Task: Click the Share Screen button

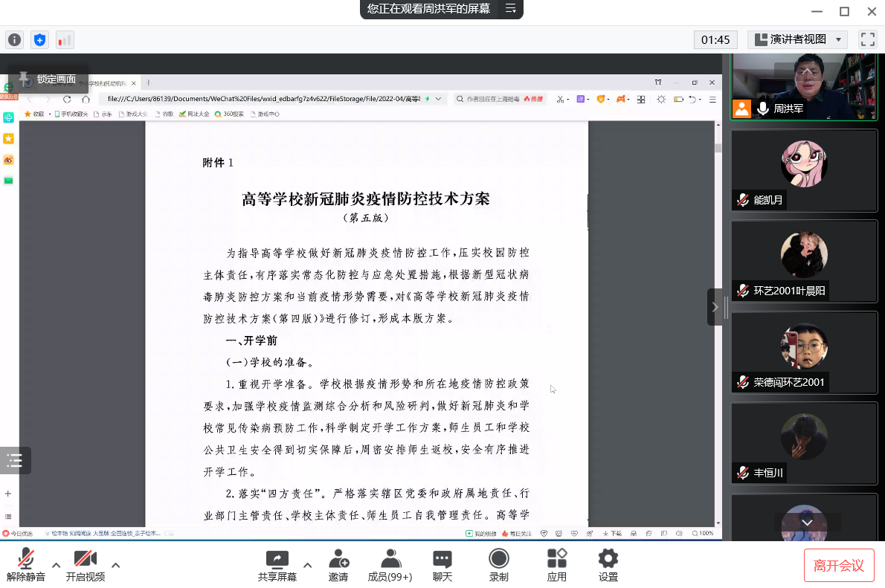Action: click(277, 565)
